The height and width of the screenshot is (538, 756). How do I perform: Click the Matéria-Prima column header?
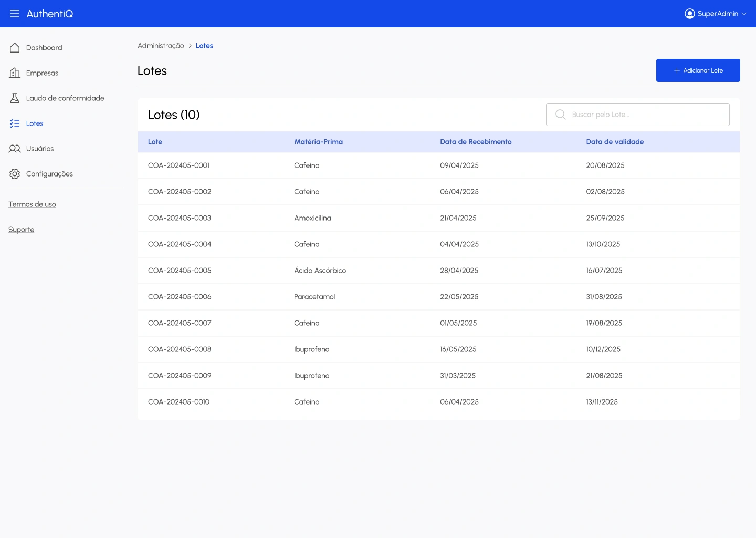318,142
